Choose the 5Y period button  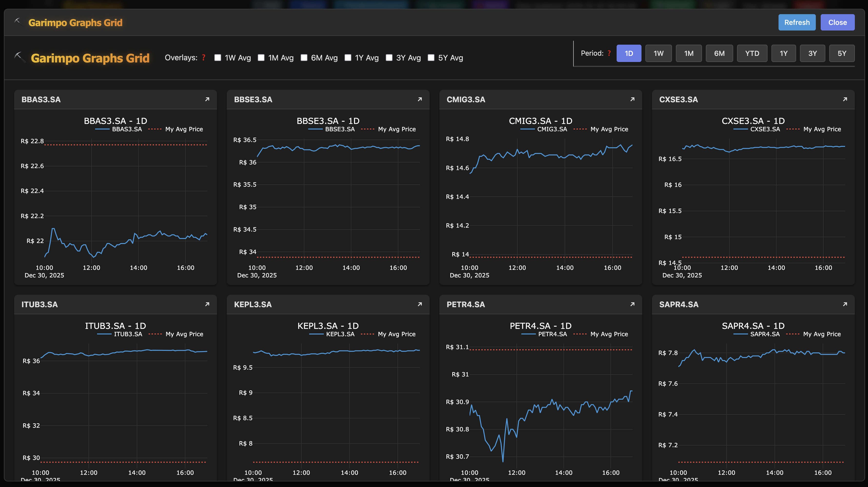click(x=842, y=53)
